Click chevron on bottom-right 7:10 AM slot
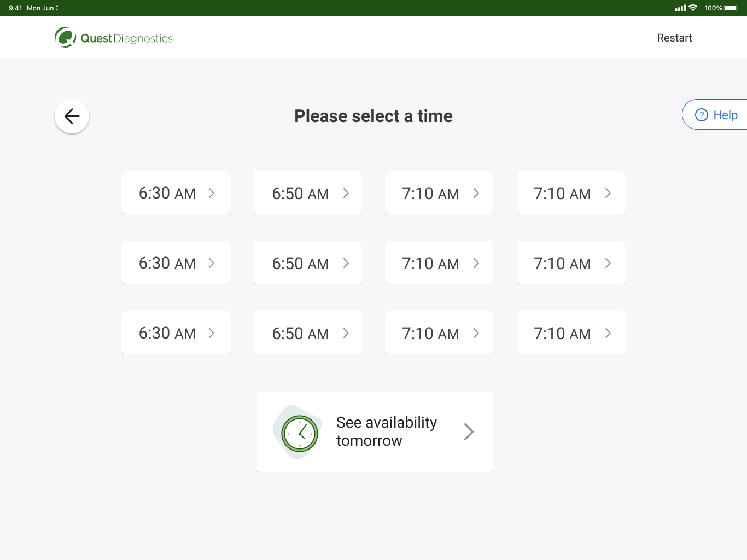Image resolution: width=747 pixels, height=560 pixels. 608,333
